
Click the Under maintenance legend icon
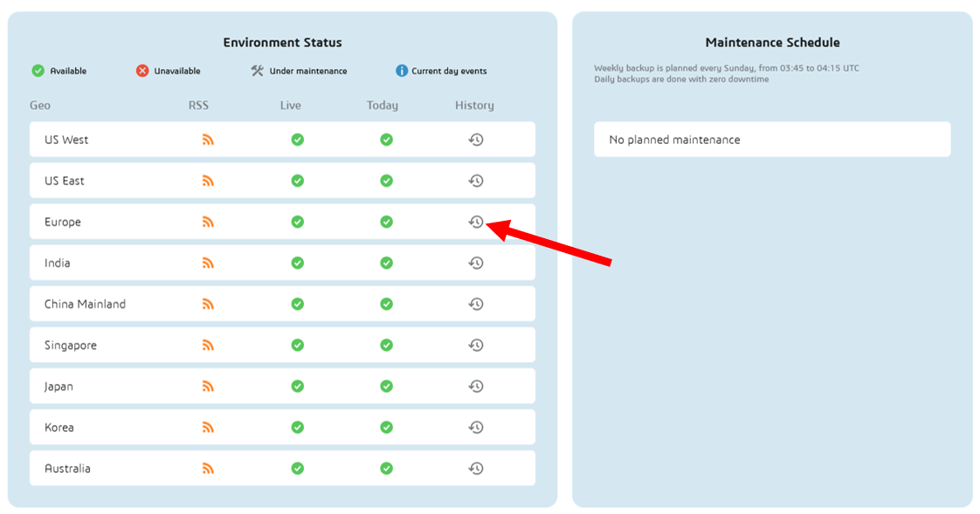(x=259, y=70)
